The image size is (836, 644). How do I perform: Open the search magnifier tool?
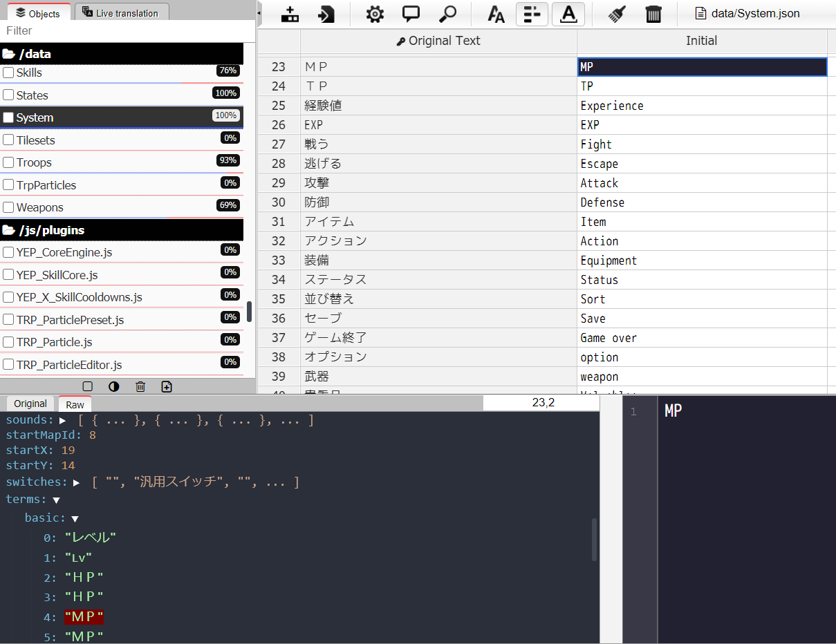pyautogui.click(x=449, y=14)
